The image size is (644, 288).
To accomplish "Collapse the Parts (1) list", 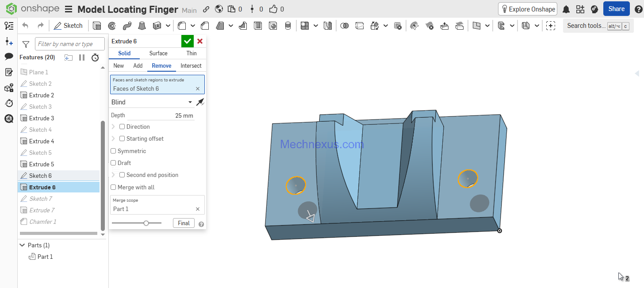I will (22, 245).
